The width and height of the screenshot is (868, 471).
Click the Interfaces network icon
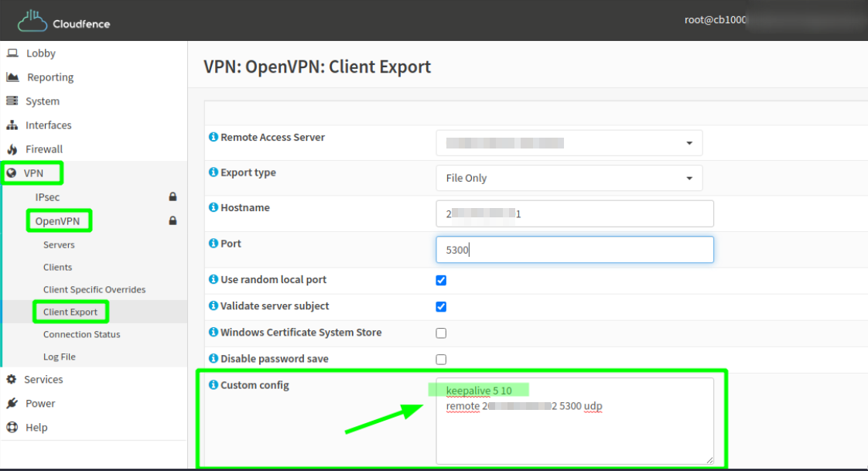click(x=12, y=125)
